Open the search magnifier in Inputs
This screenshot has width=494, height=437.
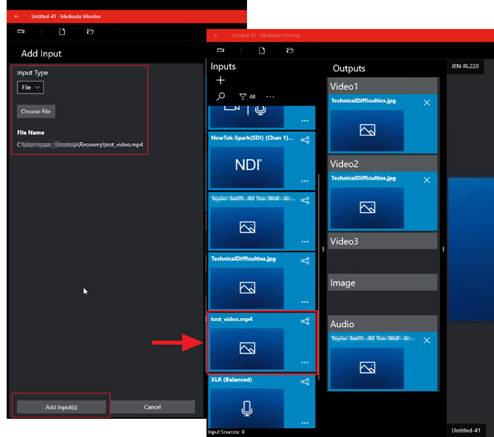point(221,97)
